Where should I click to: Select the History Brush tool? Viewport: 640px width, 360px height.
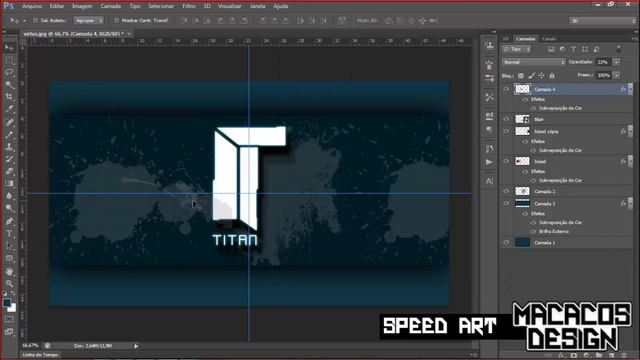[9, 159]
